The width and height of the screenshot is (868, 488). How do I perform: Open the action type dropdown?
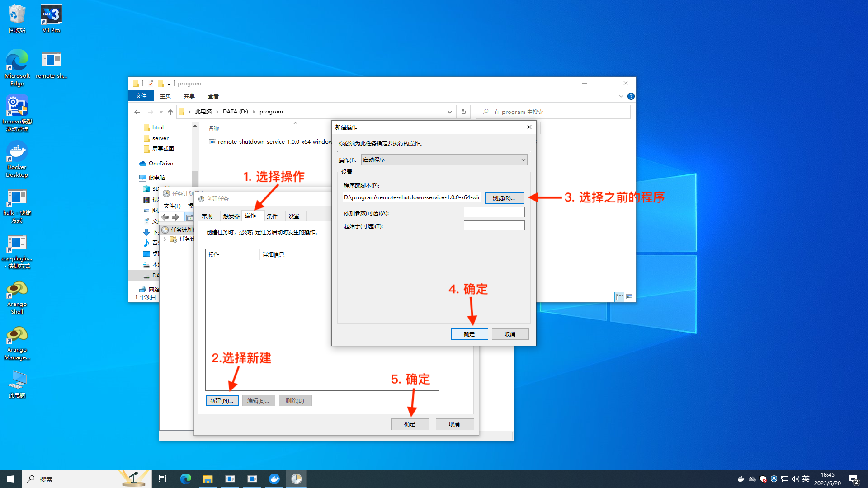[x=444, y=160]
